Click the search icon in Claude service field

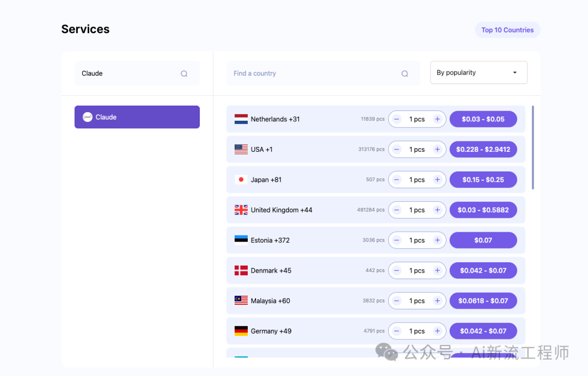tap(184, 74)
